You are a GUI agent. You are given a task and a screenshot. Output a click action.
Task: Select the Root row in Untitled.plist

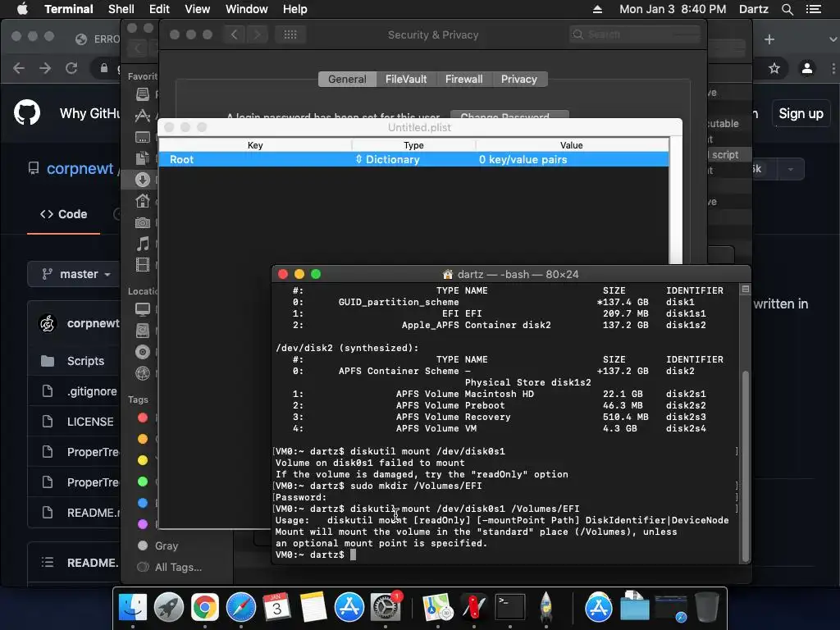(413, 159)
